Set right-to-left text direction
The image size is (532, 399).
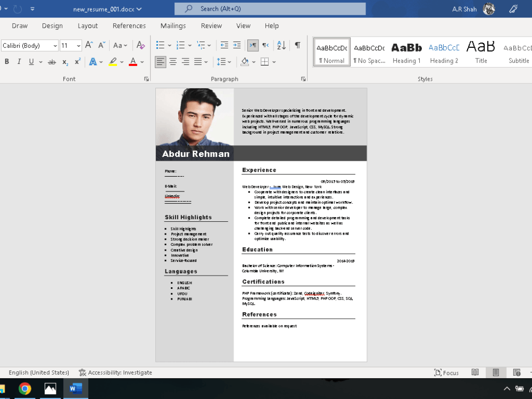(x=265, y=45)
